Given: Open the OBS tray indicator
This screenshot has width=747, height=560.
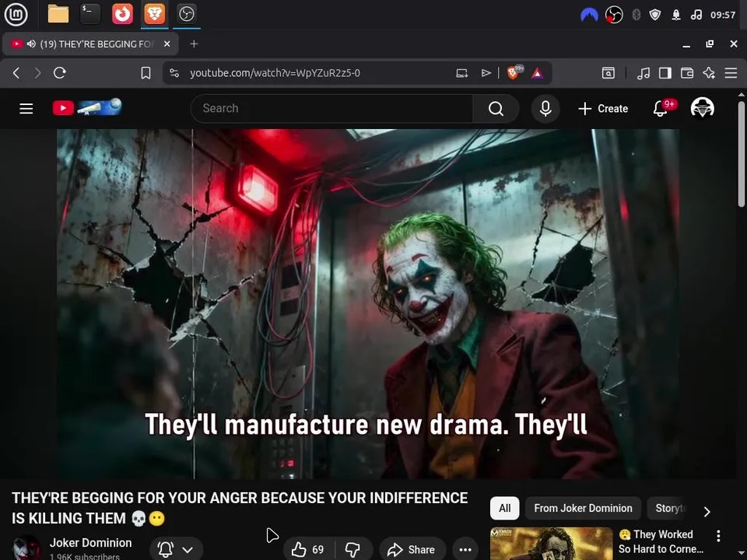Looking at the screenshot, I should [x=614, y=15].
